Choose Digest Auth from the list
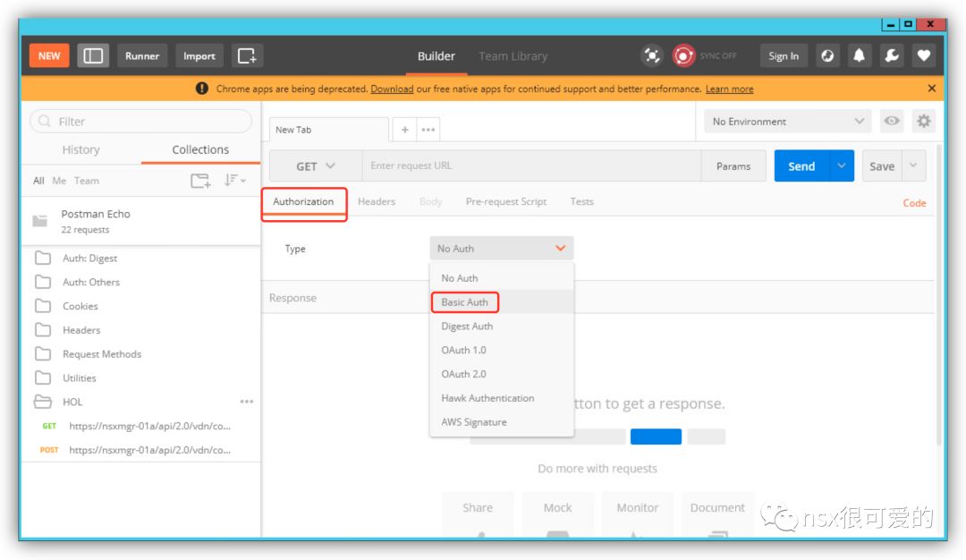Screen dimensions: 966x560 pos(502,327)
